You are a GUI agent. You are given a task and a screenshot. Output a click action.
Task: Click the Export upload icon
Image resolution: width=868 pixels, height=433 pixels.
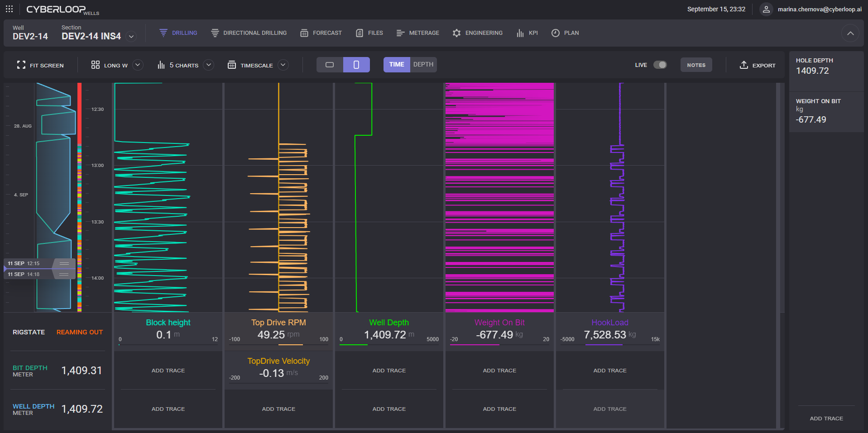743,65
